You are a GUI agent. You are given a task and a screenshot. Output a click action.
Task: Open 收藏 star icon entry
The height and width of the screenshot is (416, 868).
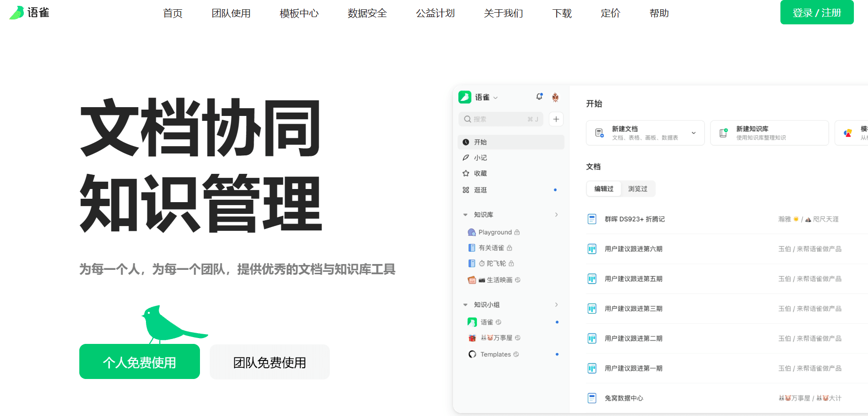click(466, 173)
